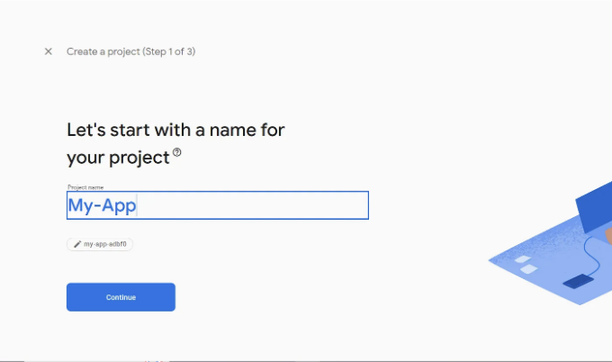
Task: Click the light squares on the platform
Action: (x=525, y=264)
